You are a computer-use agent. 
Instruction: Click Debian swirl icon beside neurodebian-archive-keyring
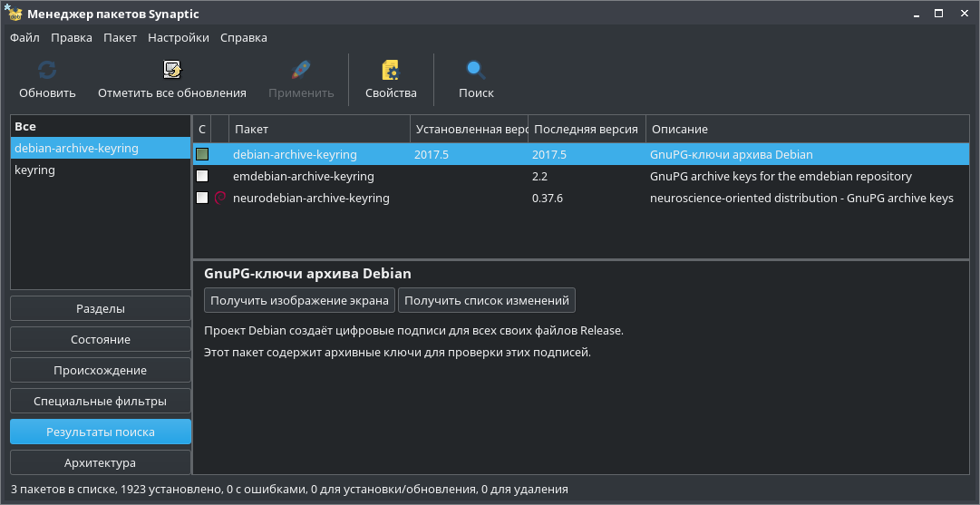click(219, 199)
